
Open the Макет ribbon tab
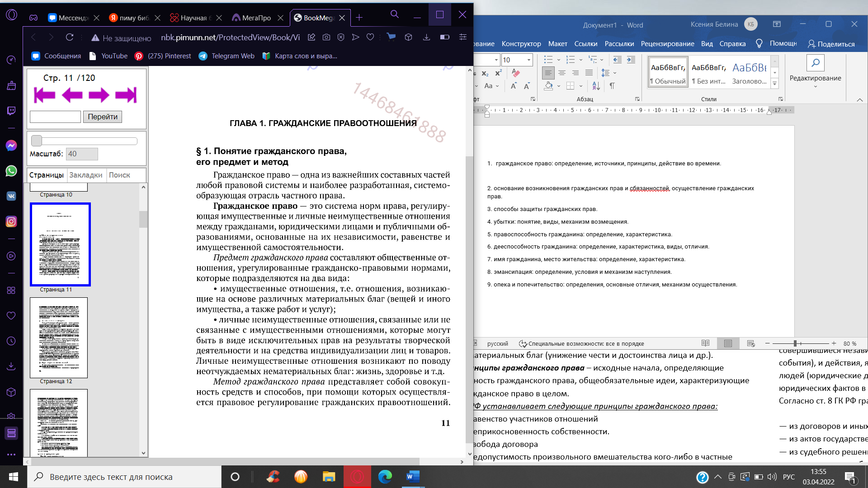tap(557, 44)
